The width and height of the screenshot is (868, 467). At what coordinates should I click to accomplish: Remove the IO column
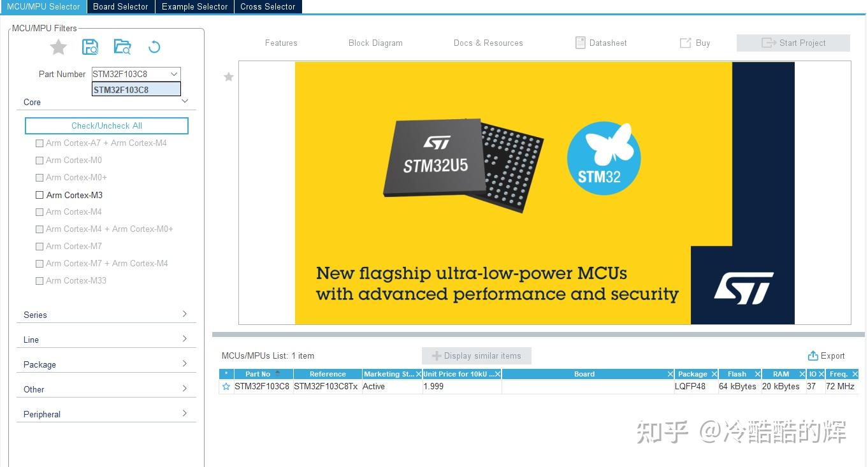coord(821,374)
